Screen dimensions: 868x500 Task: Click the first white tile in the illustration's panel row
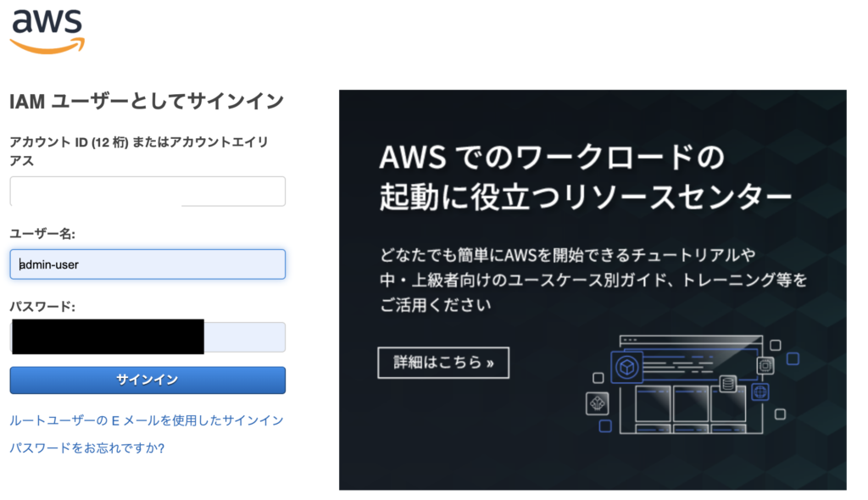point(654,404)
